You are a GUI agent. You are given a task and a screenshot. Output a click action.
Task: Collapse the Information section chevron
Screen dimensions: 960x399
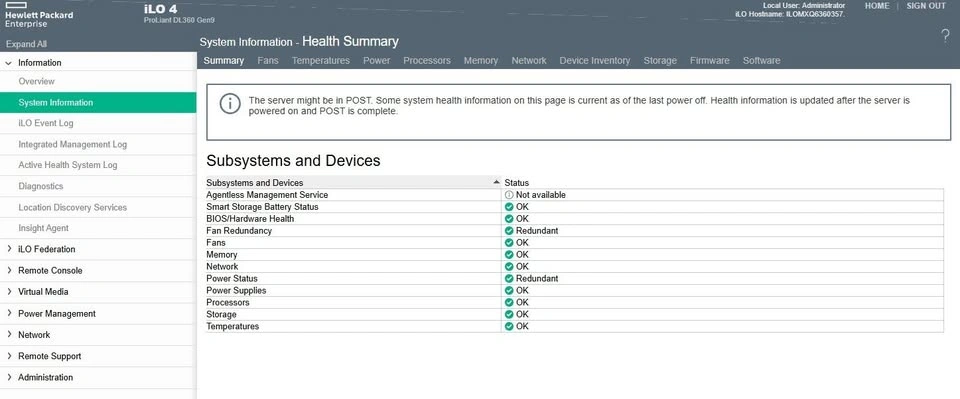coord(9,62)
